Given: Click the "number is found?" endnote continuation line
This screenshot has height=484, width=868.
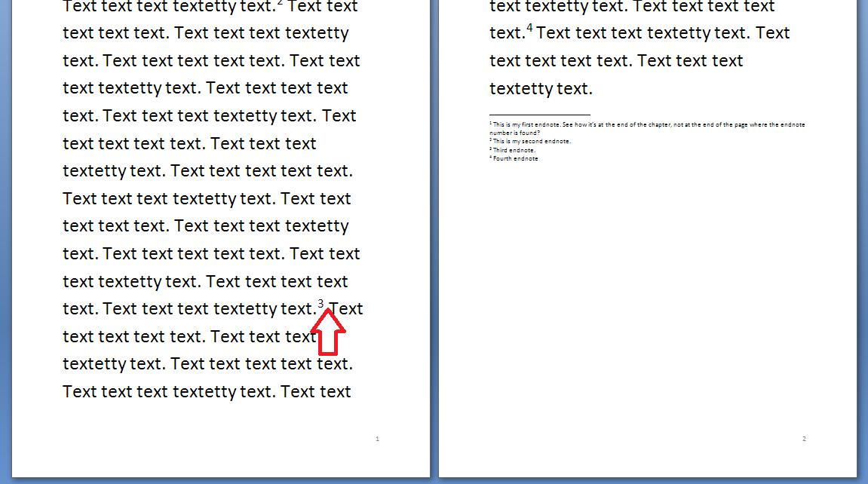Looking at the screenshot, I should pyautogui.click(x=514, y=133).
